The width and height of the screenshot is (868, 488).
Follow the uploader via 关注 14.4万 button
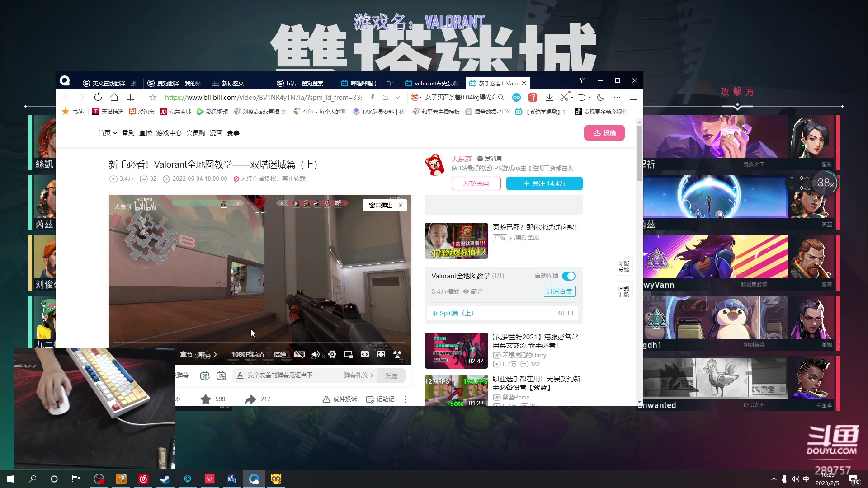click(x=544, y=183)
